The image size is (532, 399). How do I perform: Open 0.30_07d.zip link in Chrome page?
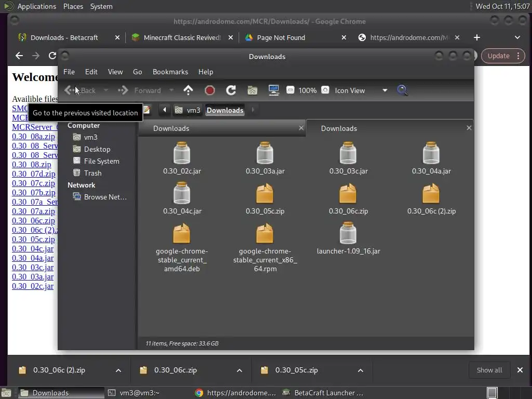coord(34,174)
